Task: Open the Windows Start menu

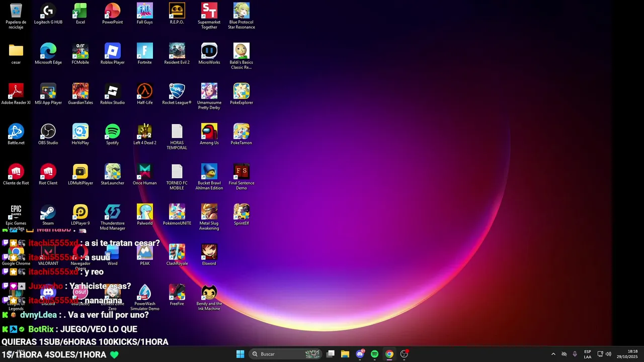Action: pos(240,354)
